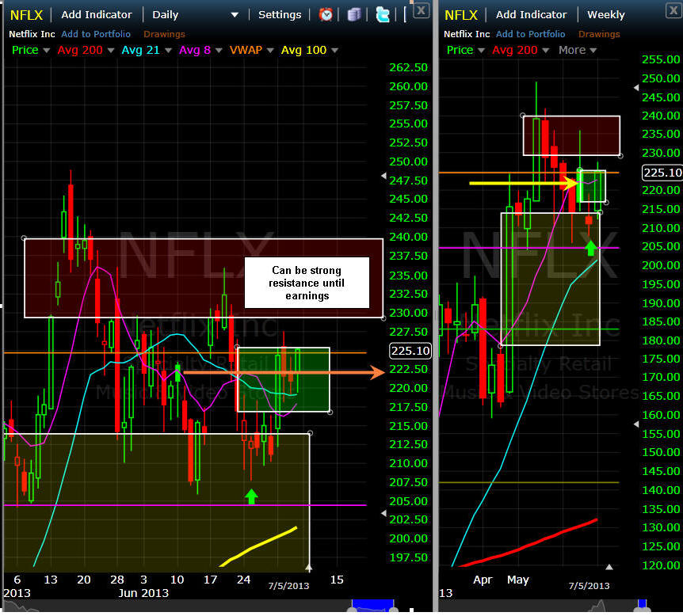Viewport: 683px width, 616px height.
Task: Click the stacked database icon in toolbar
Action: click(x=353, y=15)
